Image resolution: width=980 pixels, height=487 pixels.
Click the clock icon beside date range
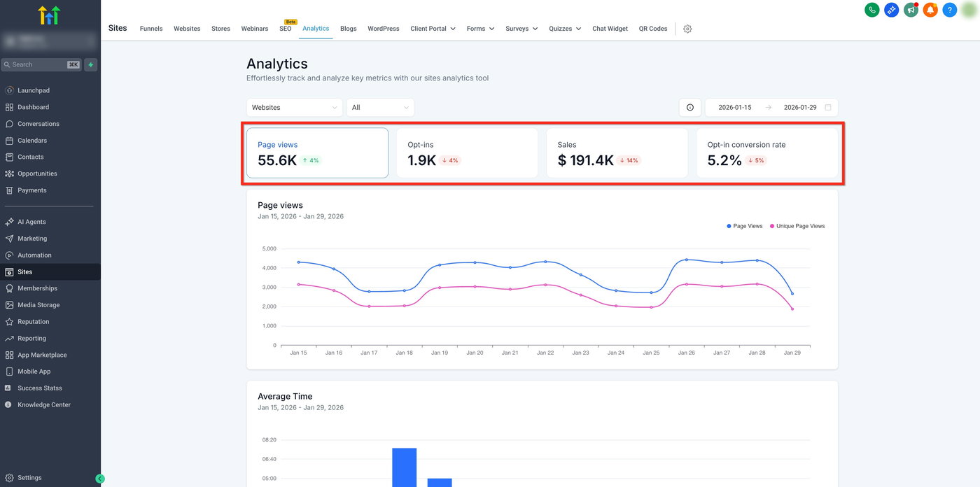tap(690, 108)
